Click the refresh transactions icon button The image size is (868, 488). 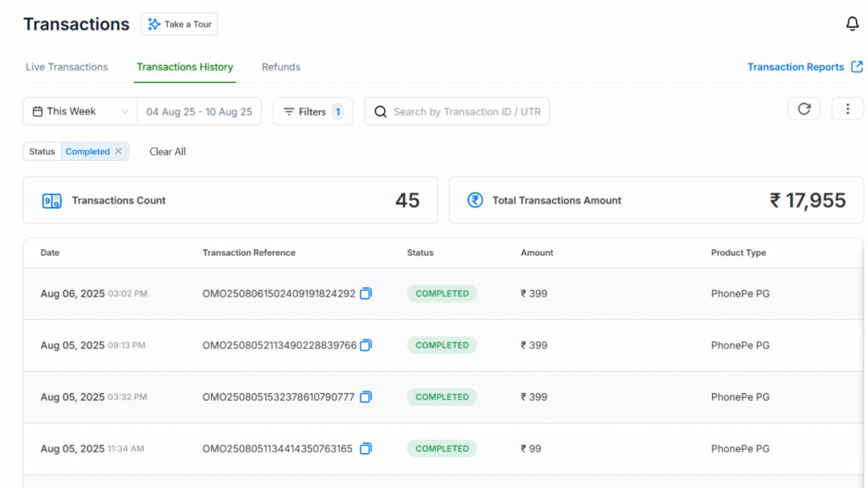pyautogui.click(x=804, y=109)
